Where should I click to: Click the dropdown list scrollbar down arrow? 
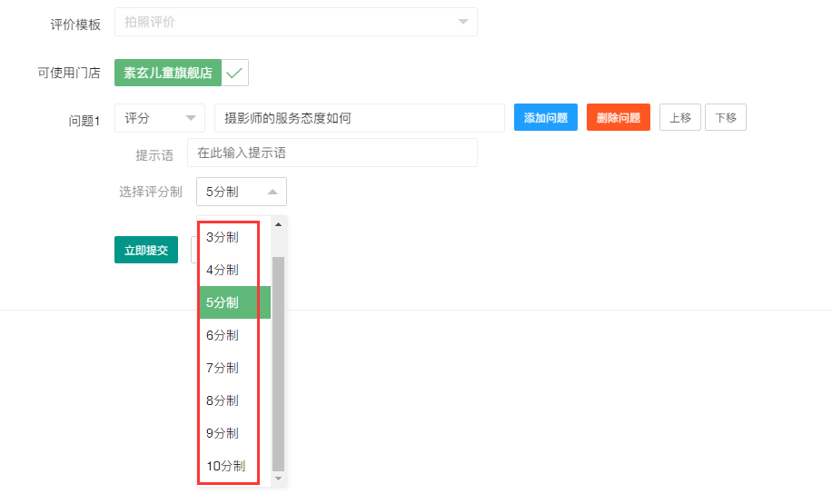[278, 478]
